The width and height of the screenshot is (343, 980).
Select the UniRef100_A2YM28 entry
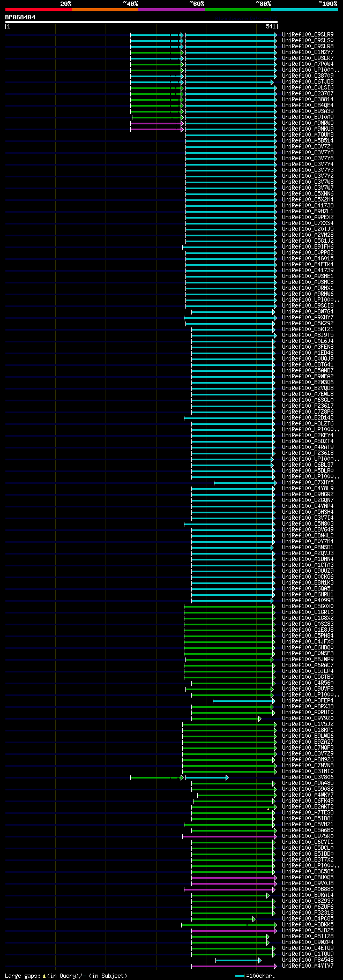(x=308, y=235)
